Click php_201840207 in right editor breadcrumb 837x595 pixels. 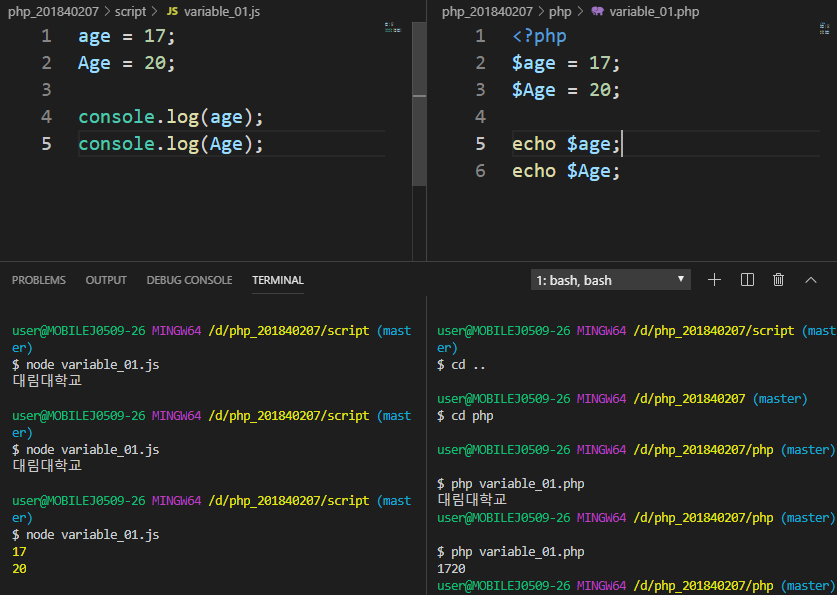click(x=487, y=11)
